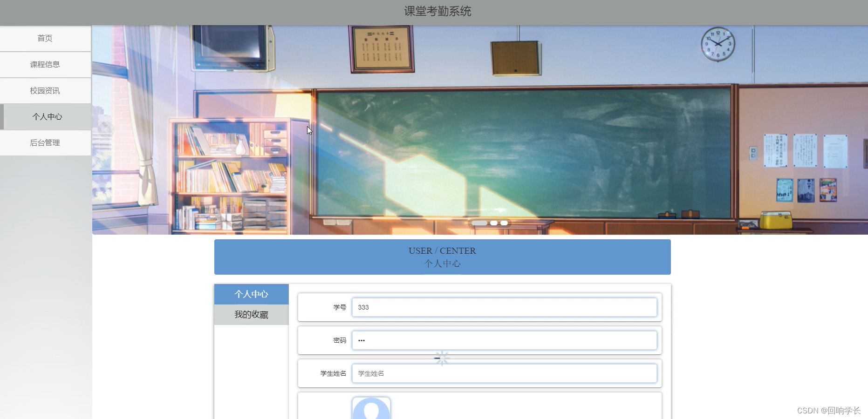Click the CSDN 回响学长 watermark link
Viewport: 868px width, 419px height.
pos(828,411)
